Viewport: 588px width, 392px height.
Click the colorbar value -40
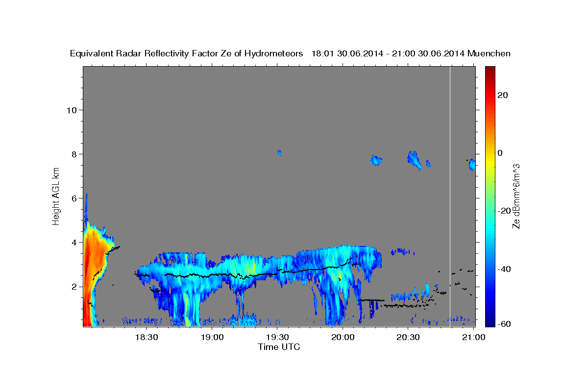[x=504, y=269]
